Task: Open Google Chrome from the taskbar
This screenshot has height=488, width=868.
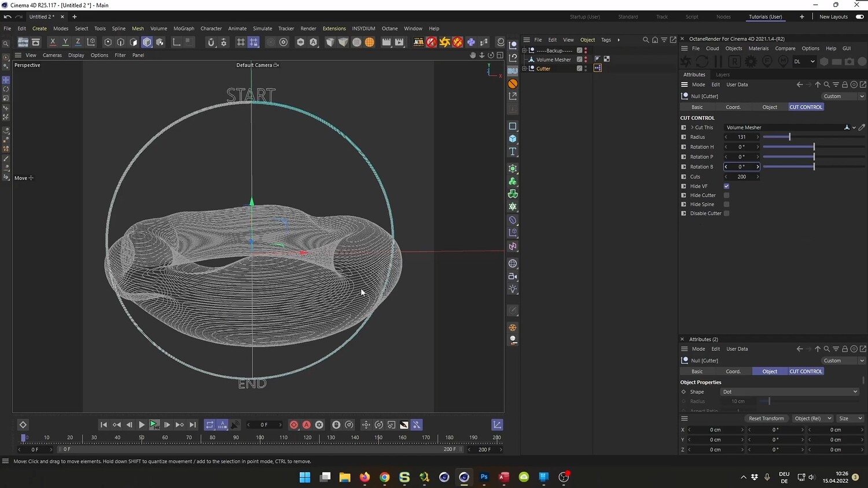Action: [x=384, y=477]
